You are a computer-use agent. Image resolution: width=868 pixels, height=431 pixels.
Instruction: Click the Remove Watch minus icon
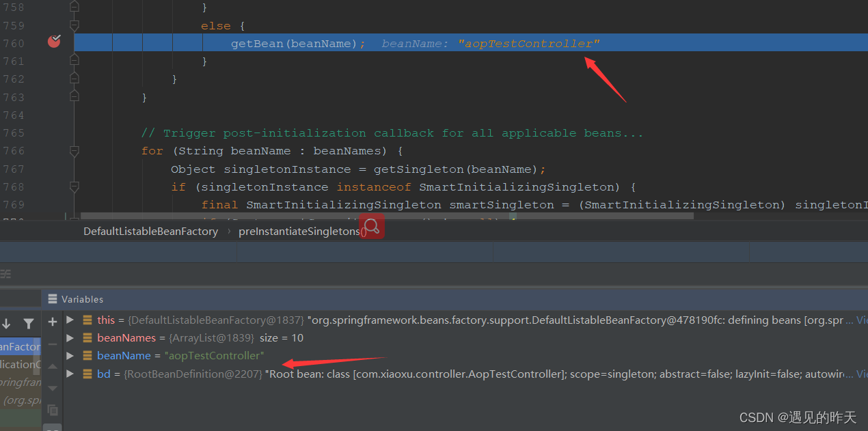[53, 344]
